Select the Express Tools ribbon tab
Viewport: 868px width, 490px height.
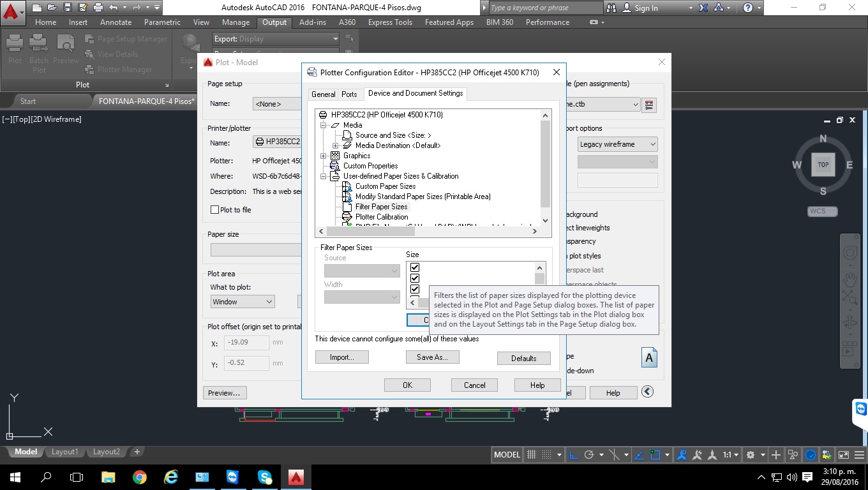[x=390, y=22]
